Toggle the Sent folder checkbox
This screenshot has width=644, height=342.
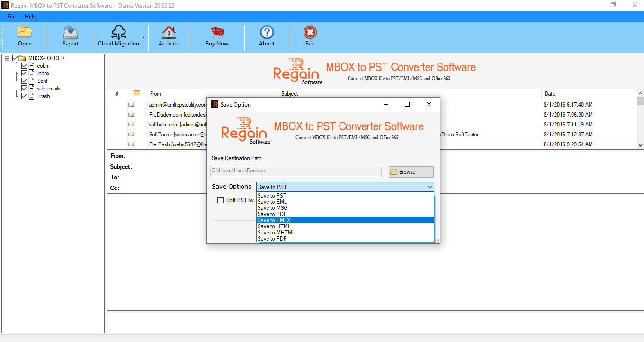(25, 81)
